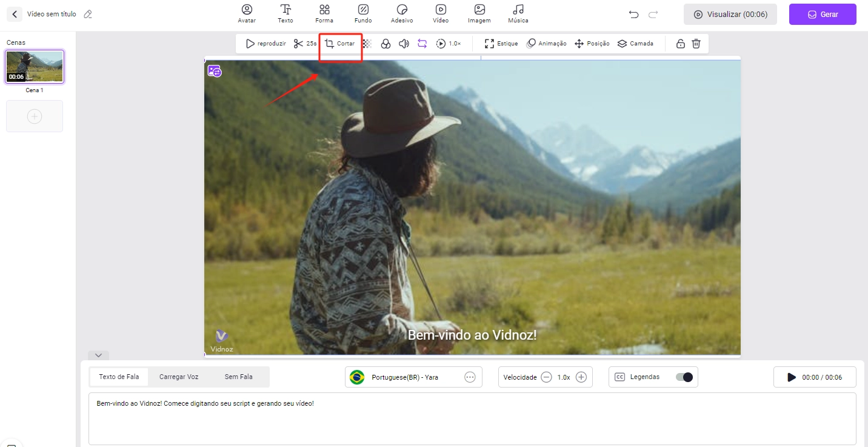Select the Cortar crop tool

click(340, 44)
